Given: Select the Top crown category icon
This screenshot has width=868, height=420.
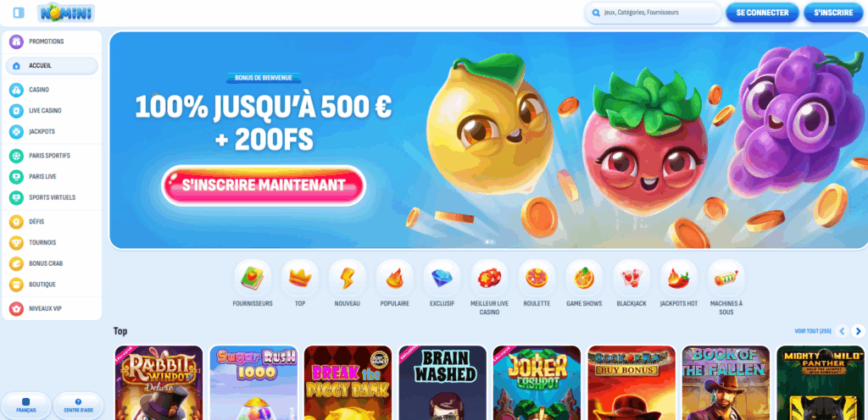Looking at the screenshot, I should [300, 278].
